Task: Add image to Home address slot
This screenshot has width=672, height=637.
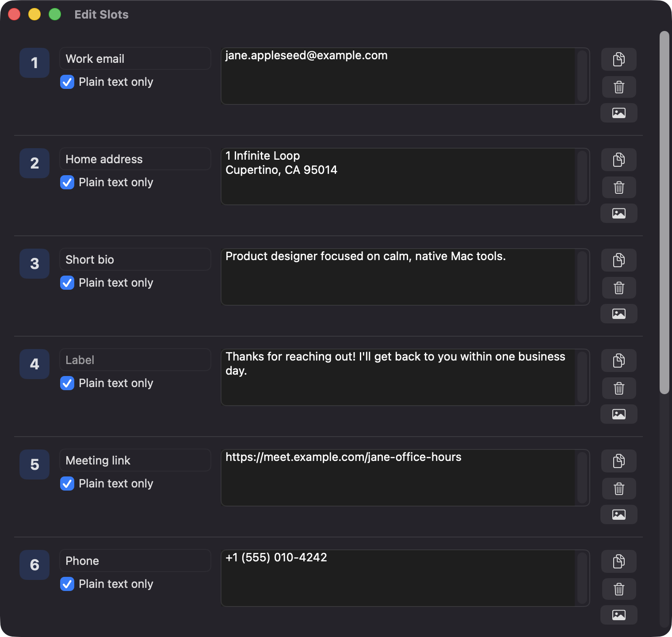Action: coord(619,213)
